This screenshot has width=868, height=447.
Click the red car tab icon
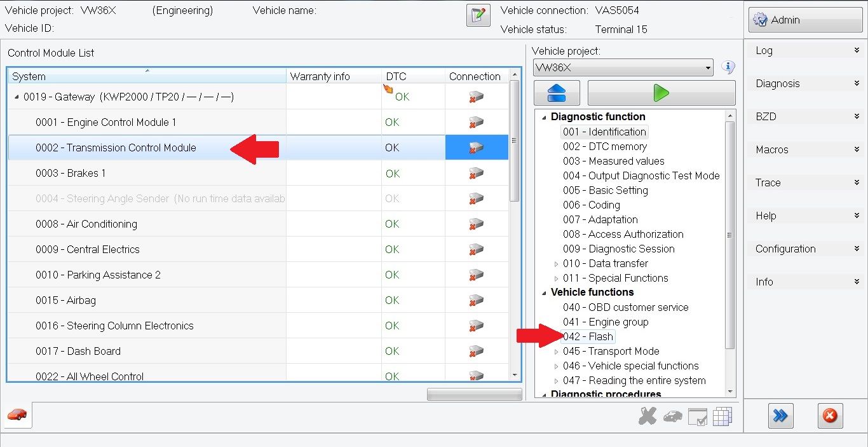(17, 415)
